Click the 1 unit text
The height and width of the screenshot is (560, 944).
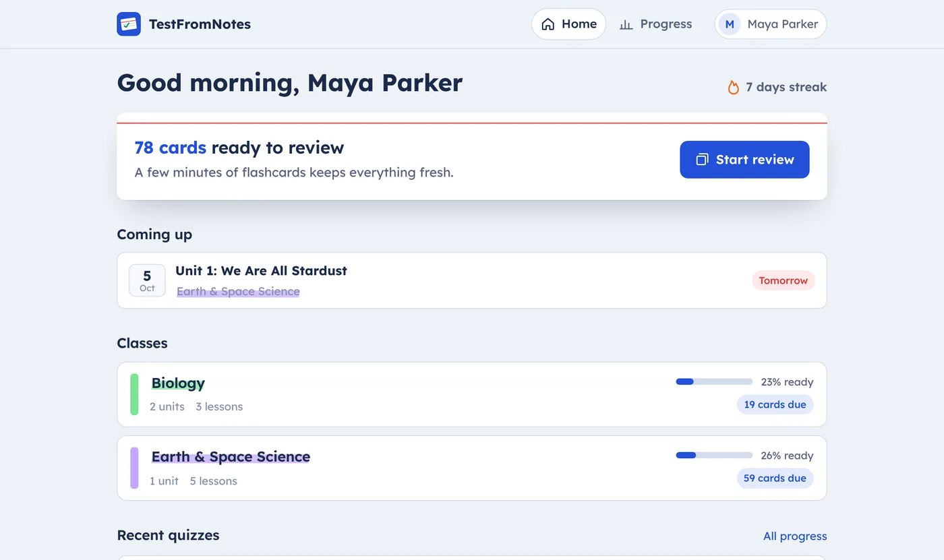click(x=165, y=481)
